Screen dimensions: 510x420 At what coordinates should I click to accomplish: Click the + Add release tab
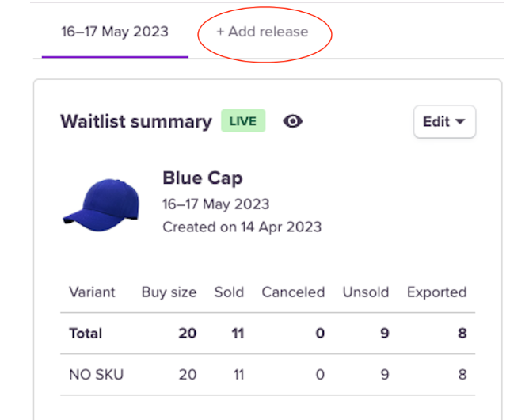(x=262, y=32)
